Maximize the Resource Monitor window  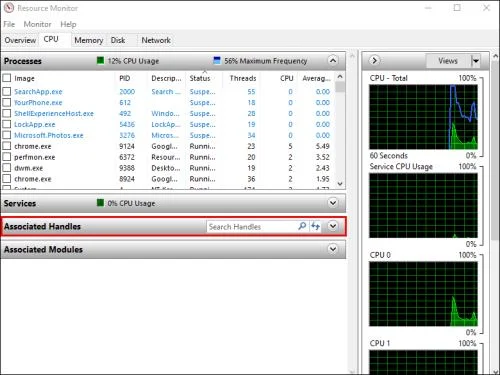pos(457,8)
